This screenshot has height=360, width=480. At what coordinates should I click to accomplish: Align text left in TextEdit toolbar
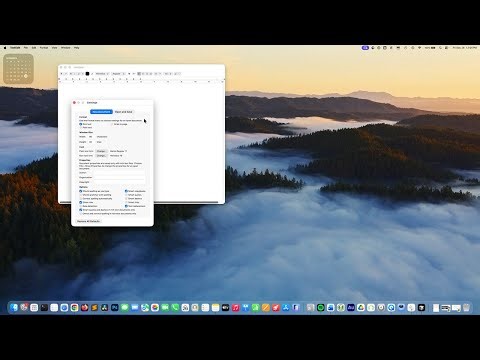pyautogui.click(x=139, y=74)
